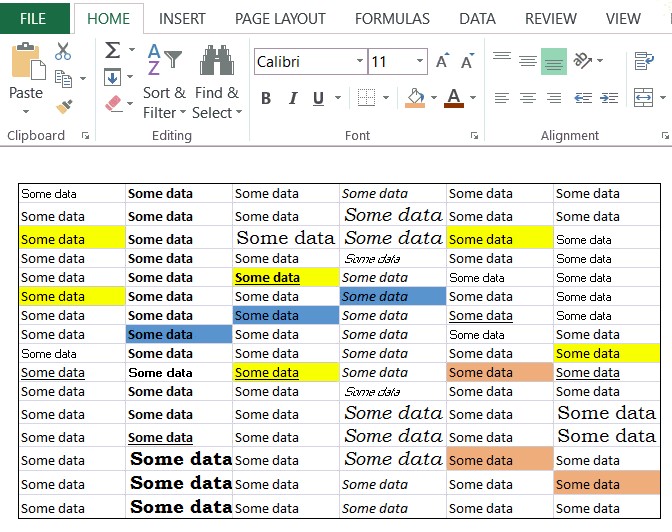Toggle Underline formatting
The width and height of the screenshot is (672, 532).
click(319, 98)
